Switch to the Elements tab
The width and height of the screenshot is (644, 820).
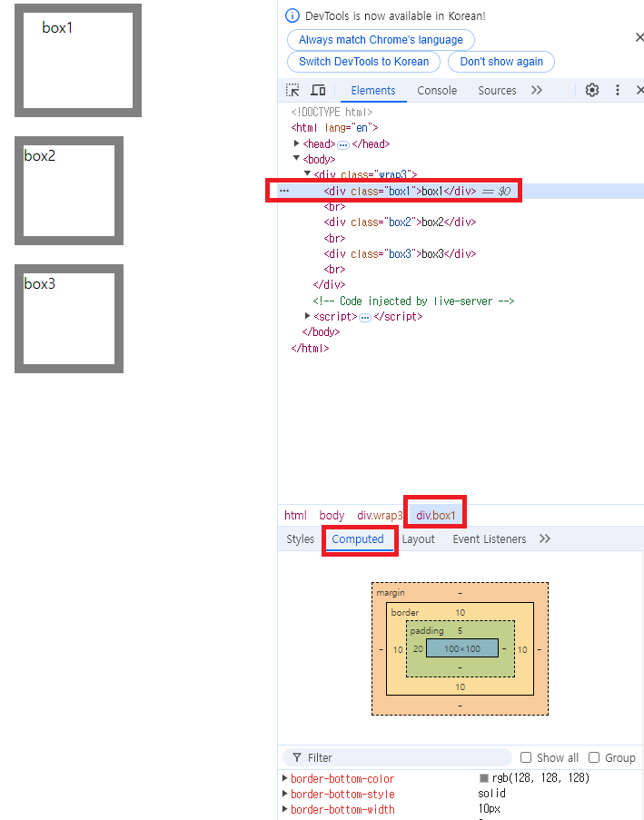coord(373,91)
